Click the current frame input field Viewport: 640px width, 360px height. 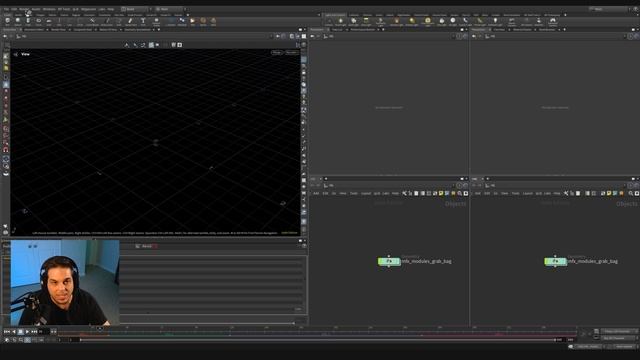(44, 331)
